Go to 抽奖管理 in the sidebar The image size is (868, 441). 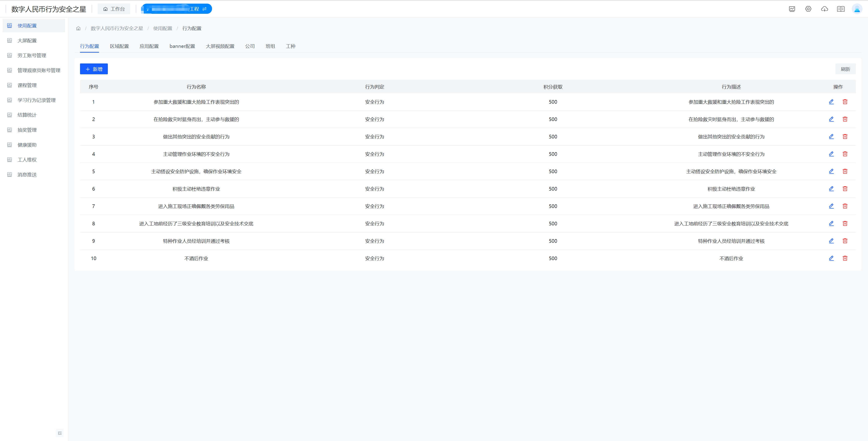pos(27,130)
